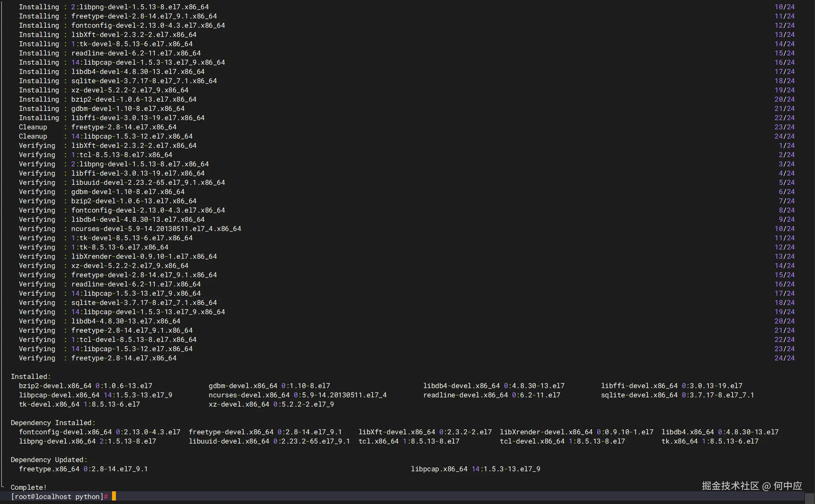Click libuuid-devel.x86_64 in the Dependency Installed list
Screen dimensions: 815x504
[229, 441]
